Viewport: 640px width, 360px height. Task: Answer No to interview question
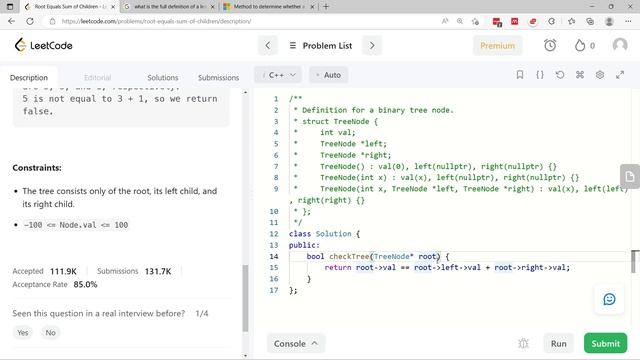[50, 333]
